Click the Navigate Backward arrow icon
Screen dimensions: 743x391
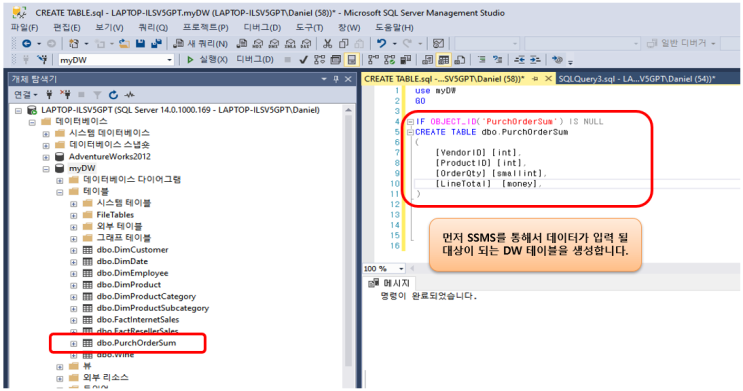[27, 44]
